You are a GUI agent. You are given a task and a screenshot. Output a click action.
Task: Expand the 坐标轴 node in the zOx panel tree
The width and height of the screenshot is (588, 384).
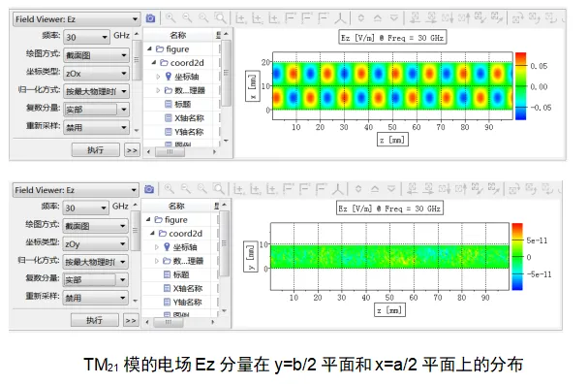(158, 77)
